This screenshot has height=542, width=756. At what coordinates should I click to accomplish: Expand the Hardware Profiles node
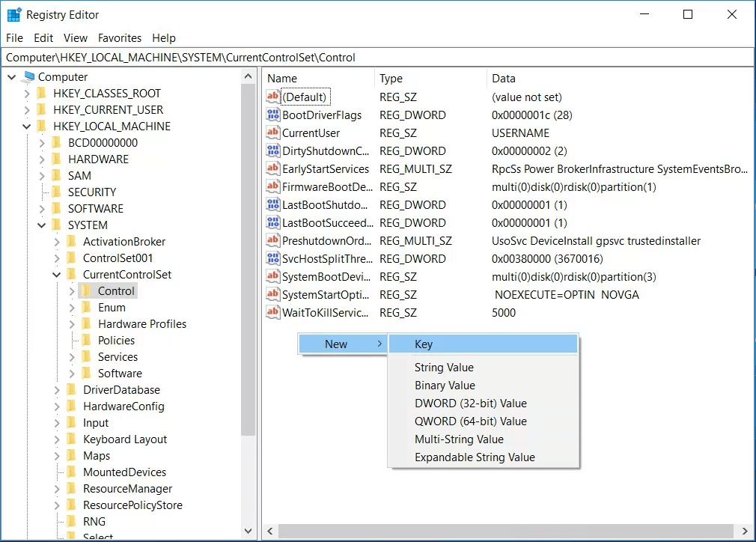point(72,323)
